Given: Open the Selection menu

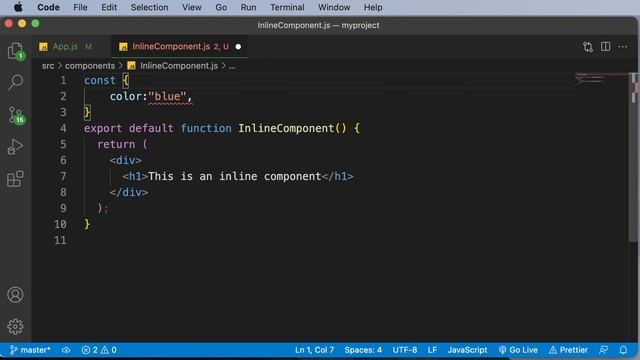Looking at the screenshot, I should 149,7.
